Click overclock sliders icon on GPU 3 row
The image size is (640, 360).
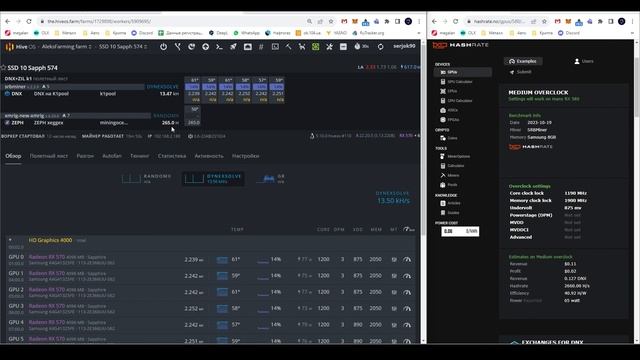394,309
